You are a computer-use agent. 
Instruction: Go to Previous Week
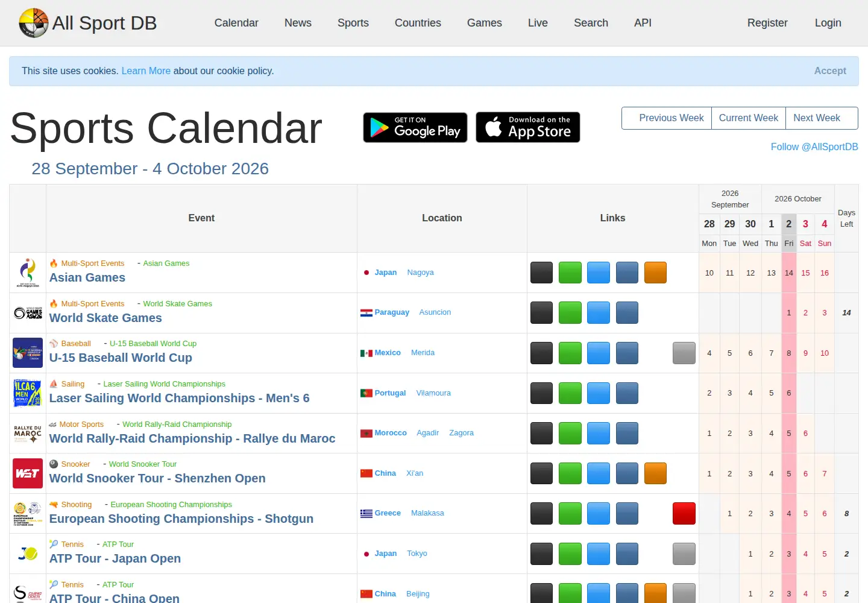tap(667, 118)
